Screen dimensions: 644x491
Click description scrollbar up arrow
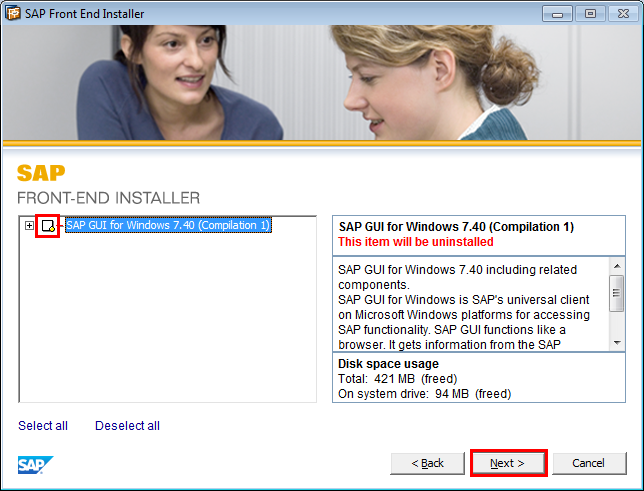617,266
